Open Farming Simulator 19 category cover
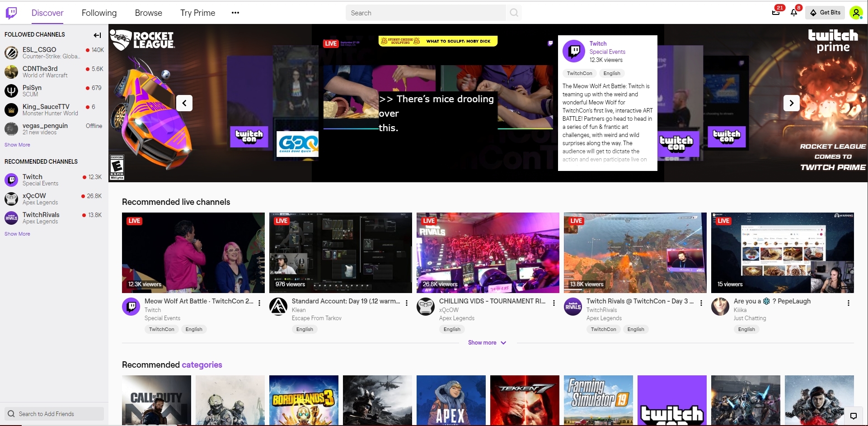Screen dimensions: 868x426 click(598, 400)
